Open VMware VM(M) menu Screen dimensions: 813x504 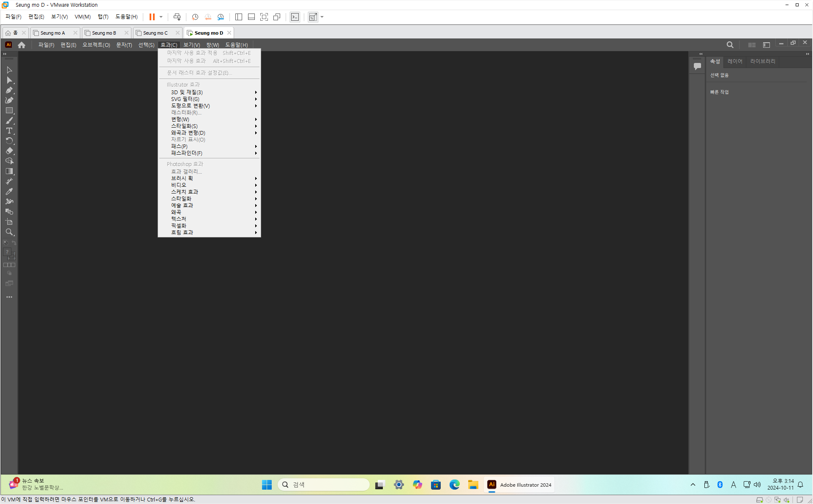(82, 17)
